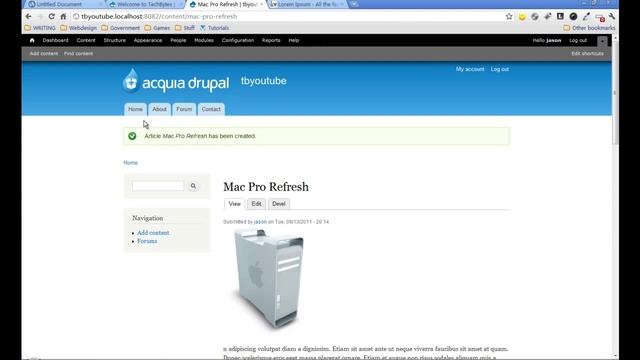
Task: Click Log out in admin toolbar
Action: [578, 40]
